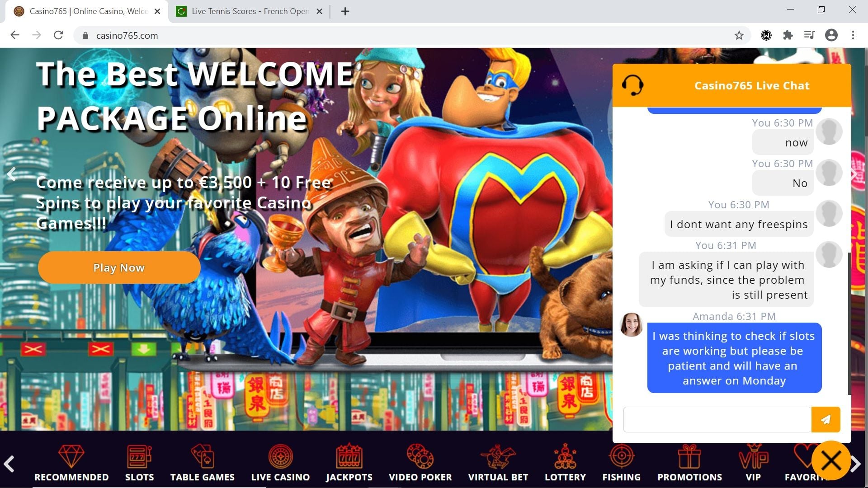Go back to the previous page
Image resolution: width=868 pixels, height=488 pixels.
pos(15,35)
